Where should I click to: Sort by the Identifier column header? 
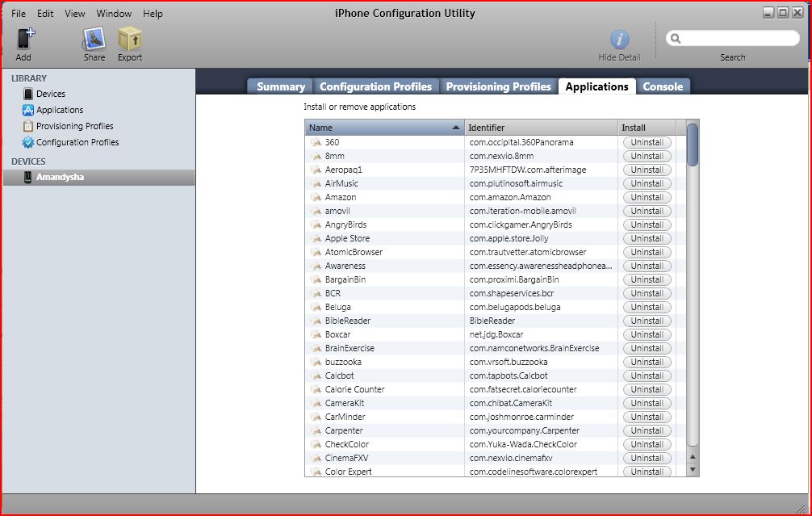click(541, 128)
